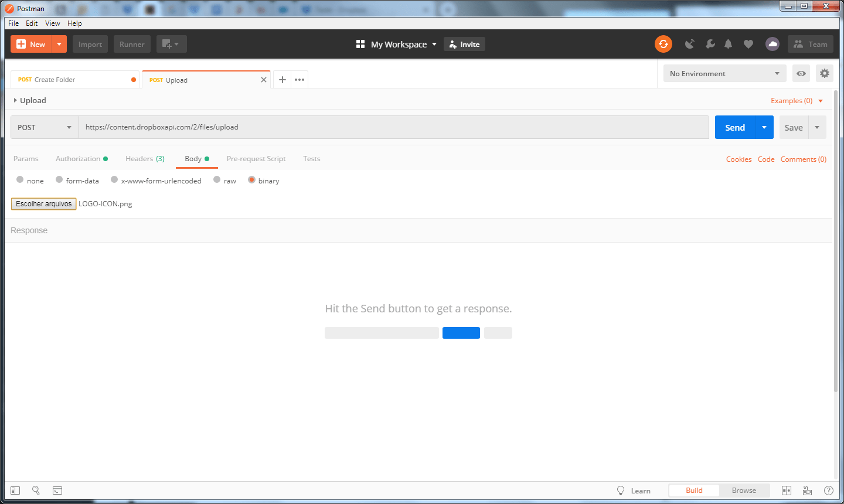Open the Postman console icon
Image resolution: width=844 pixels, height=504 pixels.
click(x=57, y=491)
